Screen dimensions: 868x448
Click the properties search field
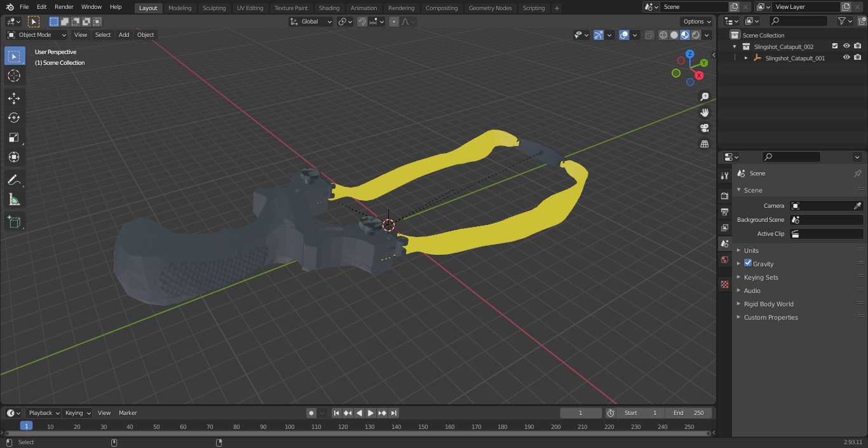(790, 157)
